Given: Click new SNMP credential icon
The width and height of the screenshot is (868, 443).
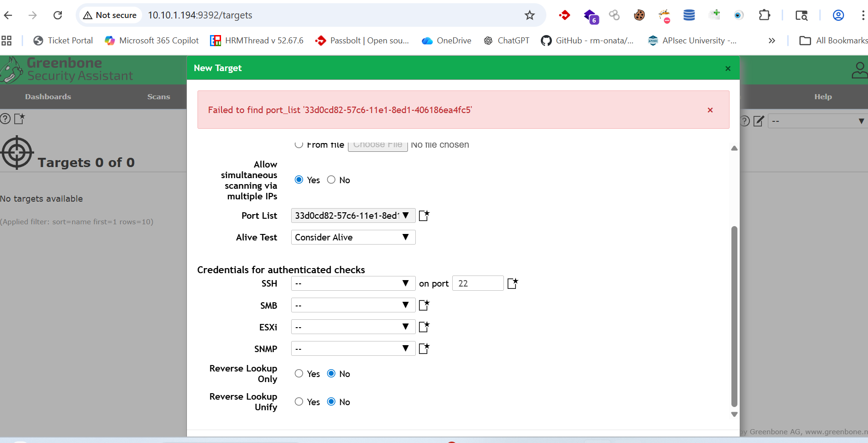Looking at the screenshot, I should click(424, 348).
